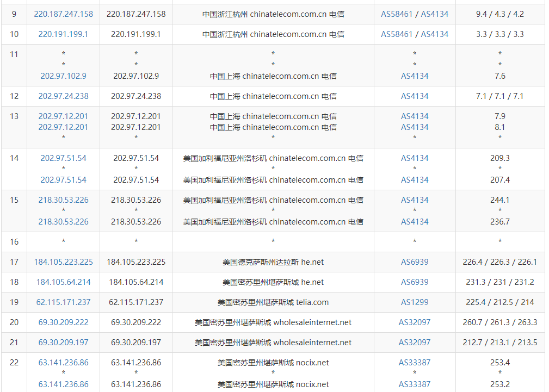Click the black 69.30.209.197 plain text cell
This screenshot has width=549, height=392.
[136, 343]
